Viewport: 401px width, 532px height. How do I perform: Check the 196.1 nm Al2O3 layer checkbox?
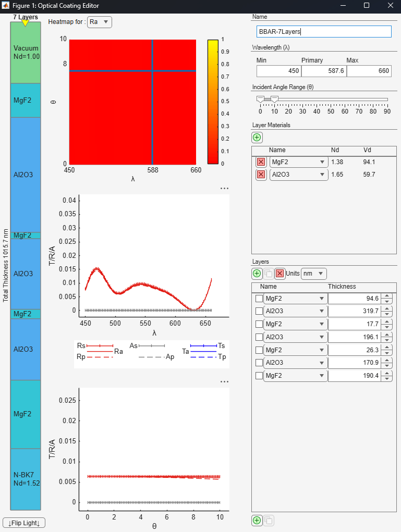tap(259, 337)
